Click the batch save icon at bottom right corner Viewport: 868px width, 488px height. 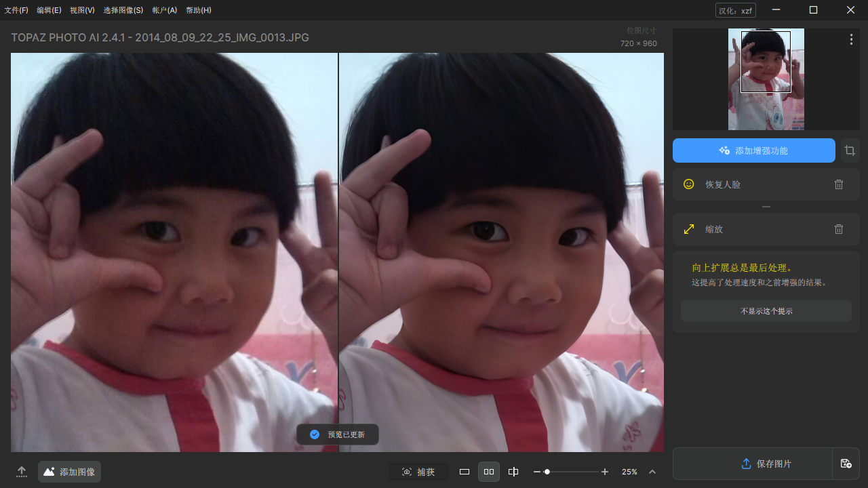(x=846, y=464)
